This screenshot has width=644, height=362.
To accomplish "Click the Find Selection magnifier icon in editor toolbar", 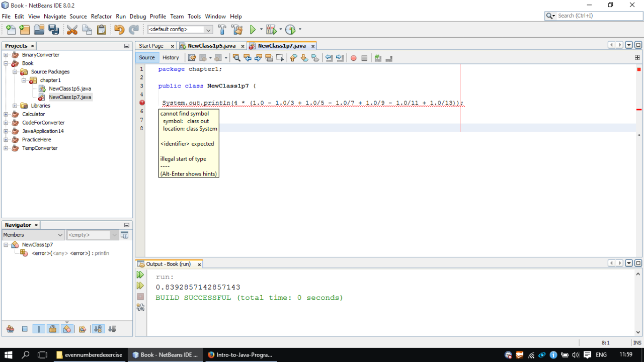I will (x=236, y=58).
